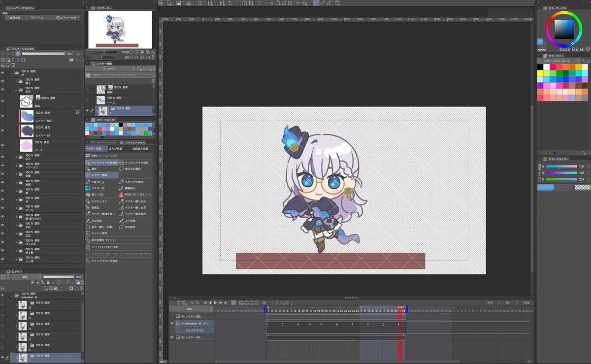This screenshot has width=591, height=364.
Task: Toggle loop playback in the timeline
Action: (233, 302)
